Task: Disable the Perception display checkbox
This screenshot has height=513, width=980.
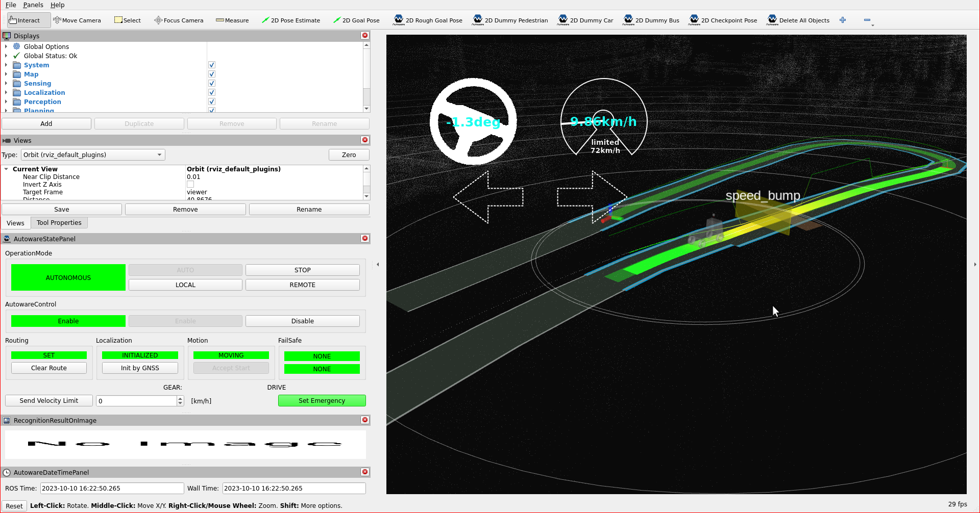Action: pyautogui.click(x=211, y=101)
